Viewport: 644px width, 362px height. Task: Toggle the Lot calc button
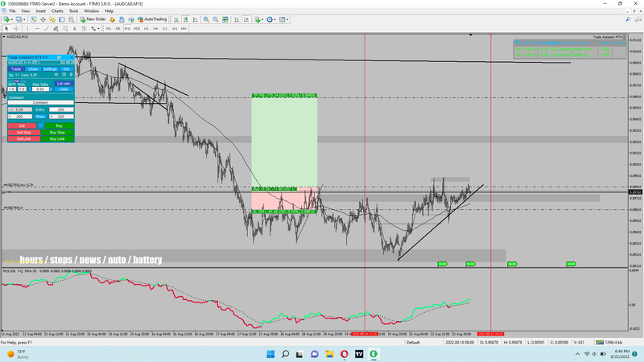point(64,84)
